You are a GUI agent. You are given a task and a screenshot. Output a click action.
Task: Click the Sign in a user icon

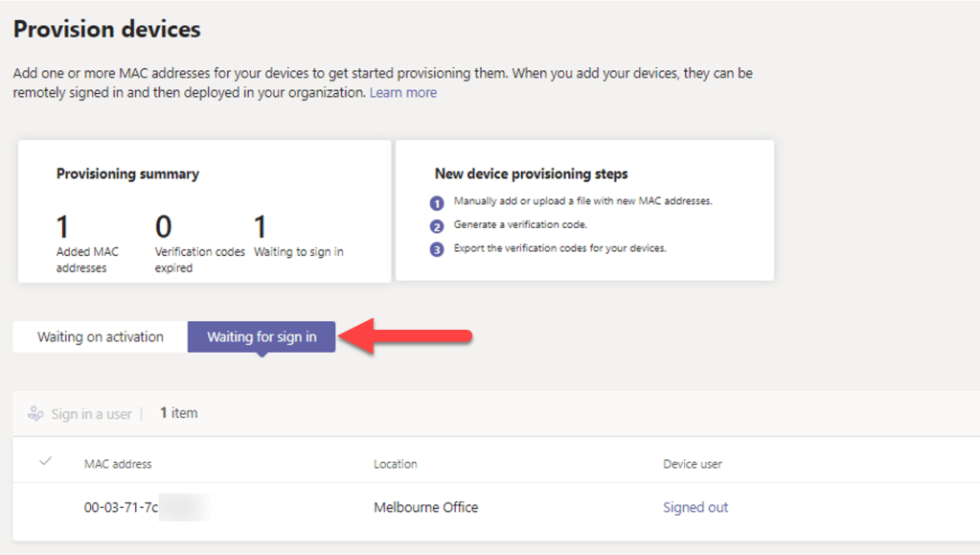[35, 413]
